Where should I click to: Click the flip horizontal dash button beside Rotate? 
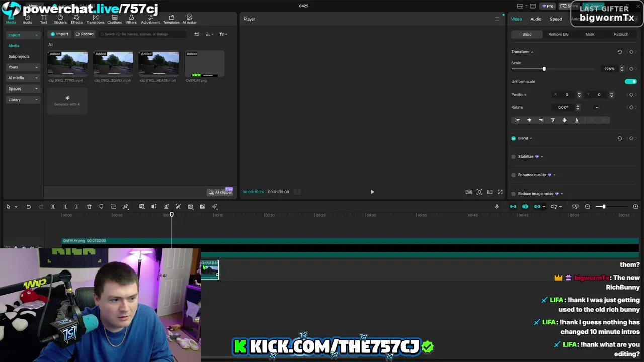tap(596, 107)
